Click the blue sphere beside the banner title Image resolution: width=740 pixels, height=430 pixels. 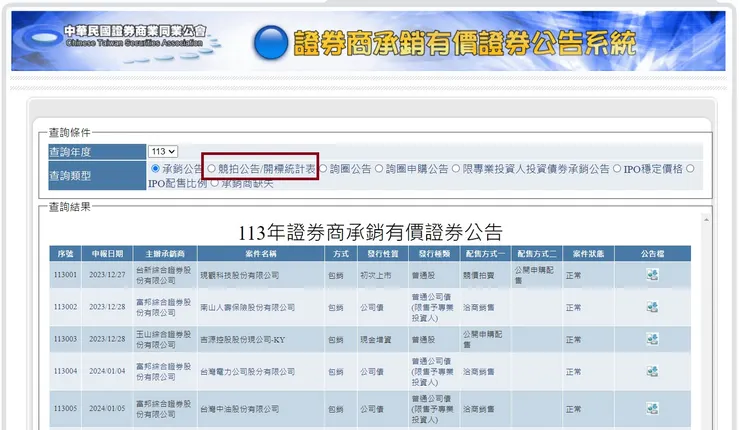271,42
